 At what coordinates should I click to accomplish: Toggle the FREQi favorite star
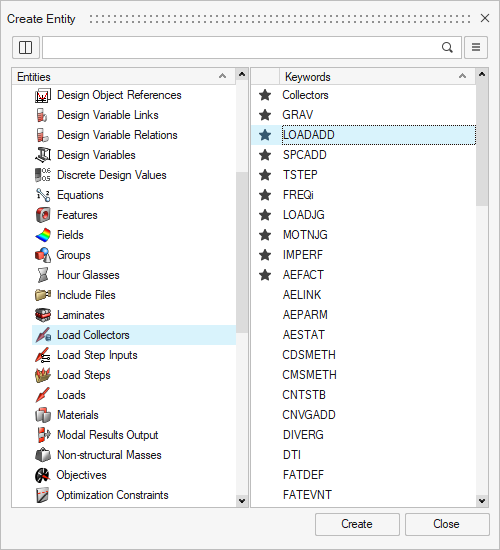point(265,195)
